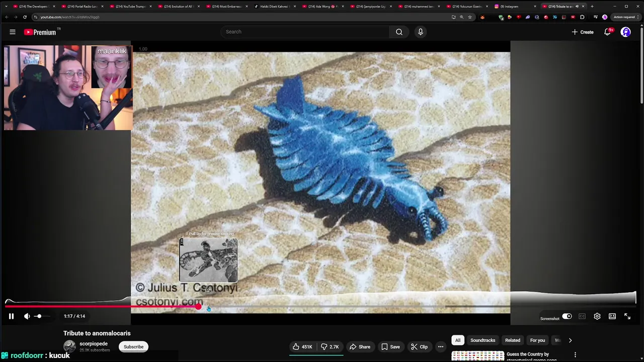Open the fox extension icon
This screenshot has width=644, height=362.
tap(482, 17)
